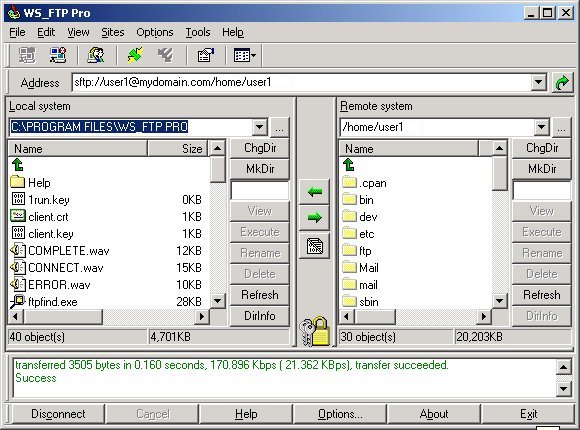Click the gray greyed-out arrows toolbar icon
The height and width of the screenshot is (430, 580).
coord(165,56)
